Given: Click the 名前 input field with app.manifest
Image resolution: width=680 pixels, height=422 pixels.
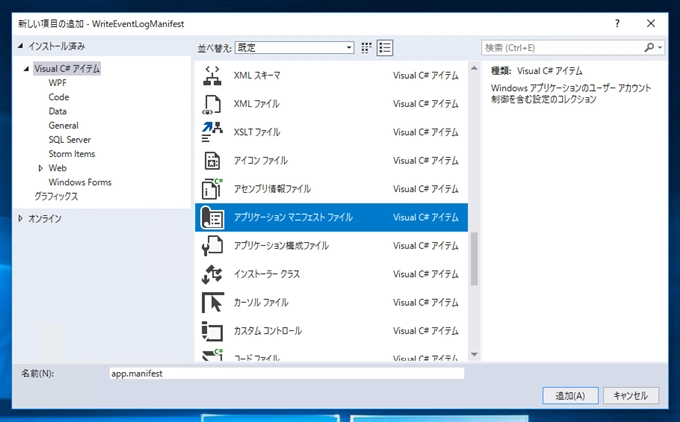Looking at the screenshot, I should tap(287, 373).
